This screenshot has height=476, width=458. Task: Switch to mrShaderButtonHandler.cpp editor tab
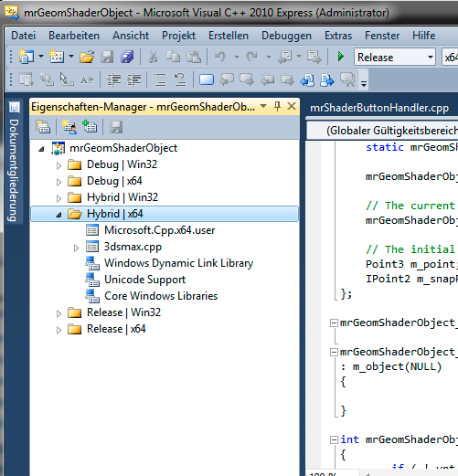pyautogui.click(x=379, y=108)
